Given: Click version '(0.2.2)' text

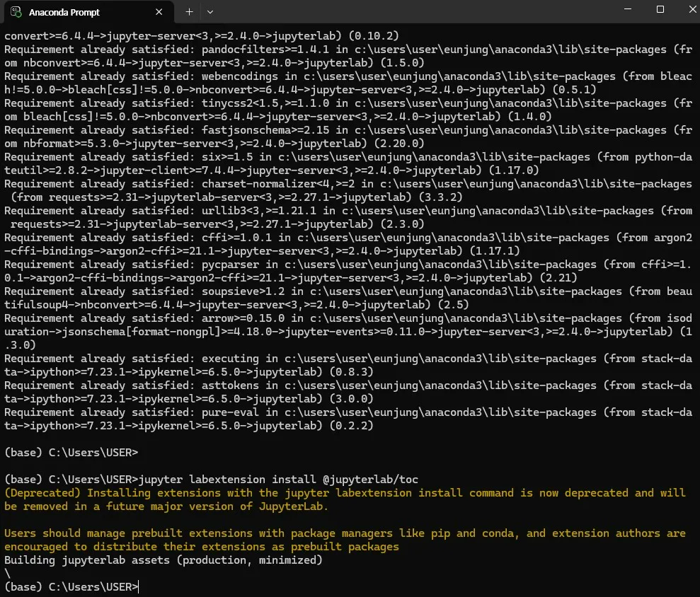Looking at the screenshot, I should pos(351,426).
